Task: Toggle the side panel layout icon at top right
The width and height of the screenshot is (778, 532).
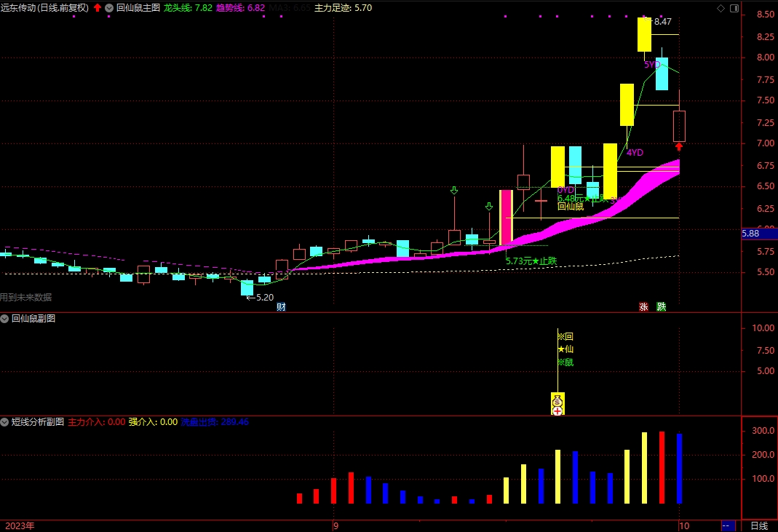Action: (x=734, y=8)
